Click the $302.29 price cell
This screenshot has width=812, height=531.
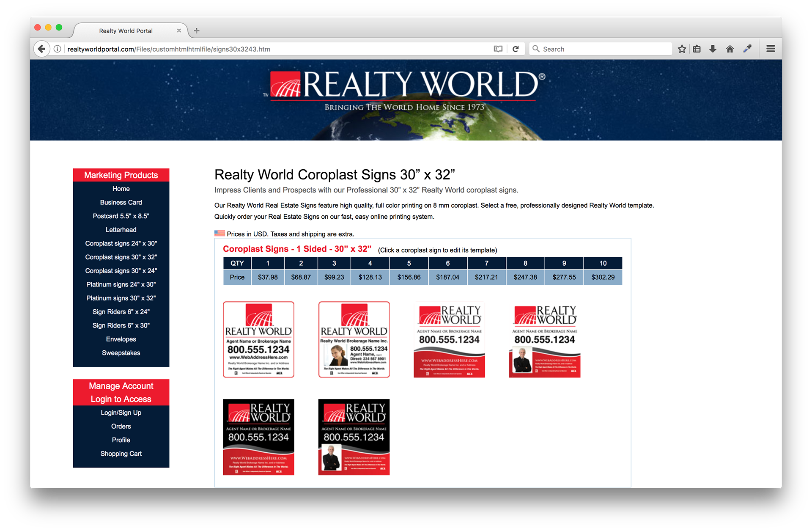pyautogui.click(x=603, y=277)
